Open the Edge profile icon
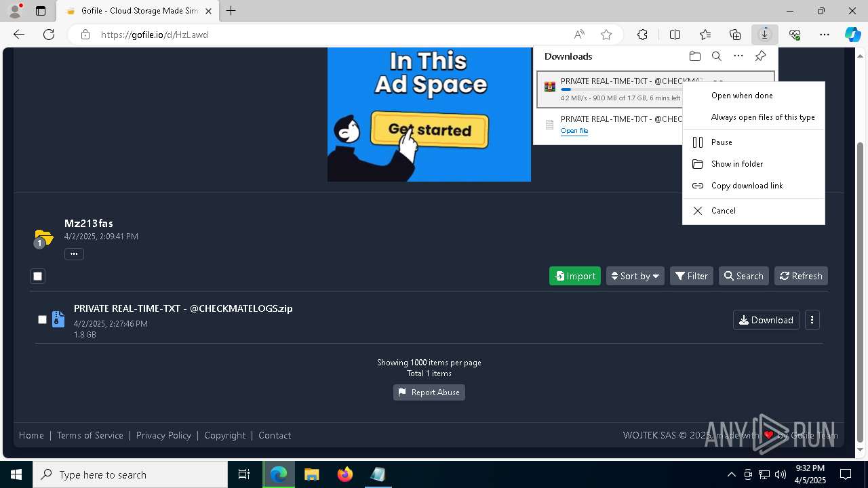Viewport: 868px width, 488px height. 15,11
